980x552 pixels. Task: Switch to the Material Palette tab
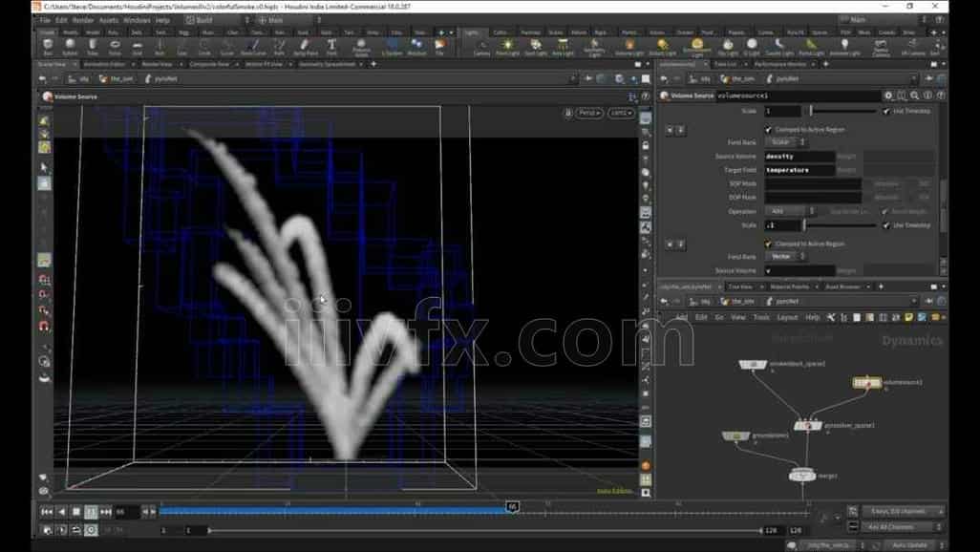point(789,287)
